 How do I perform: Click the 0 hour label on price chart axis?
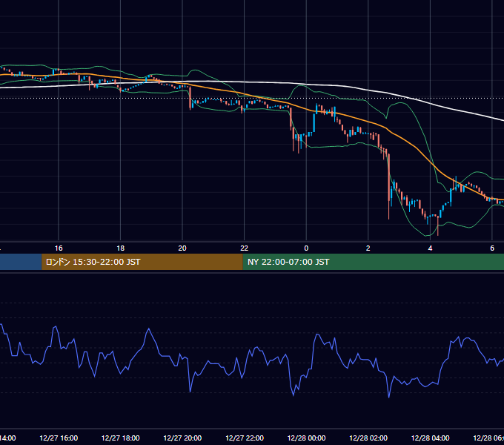click(306, 248)
